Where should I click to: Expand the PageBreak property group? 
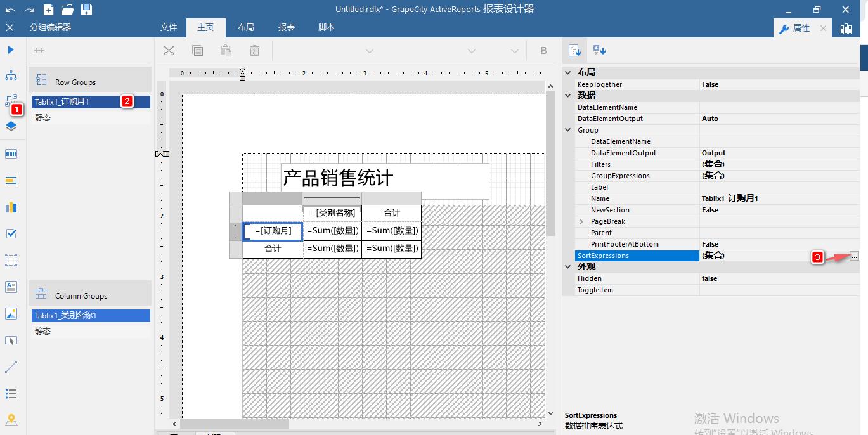click(x=581, y=221)
